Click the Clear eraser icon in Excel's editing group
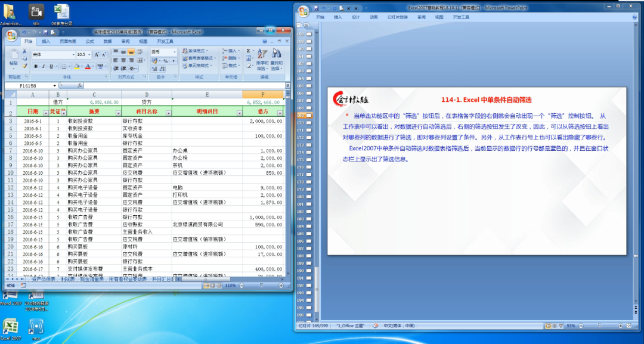644x344 pixels. [249, 66]
